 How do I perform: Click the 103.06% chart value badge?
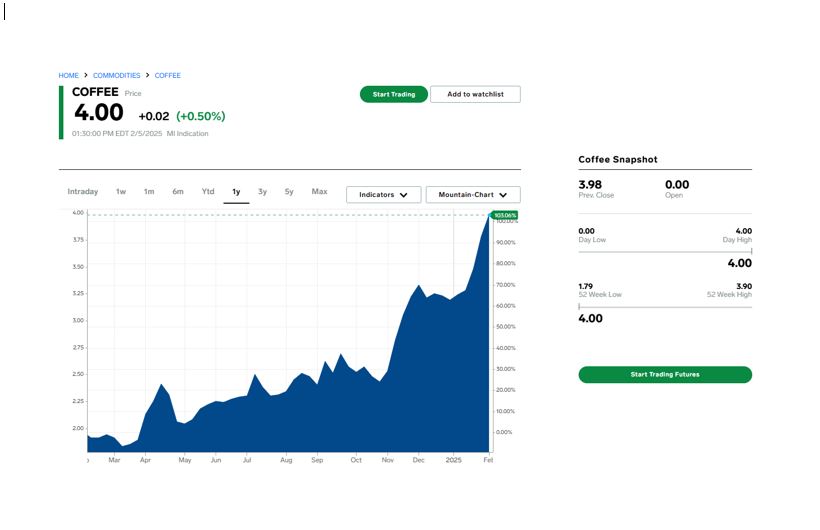pyautogui.click(x=505, y=215)
